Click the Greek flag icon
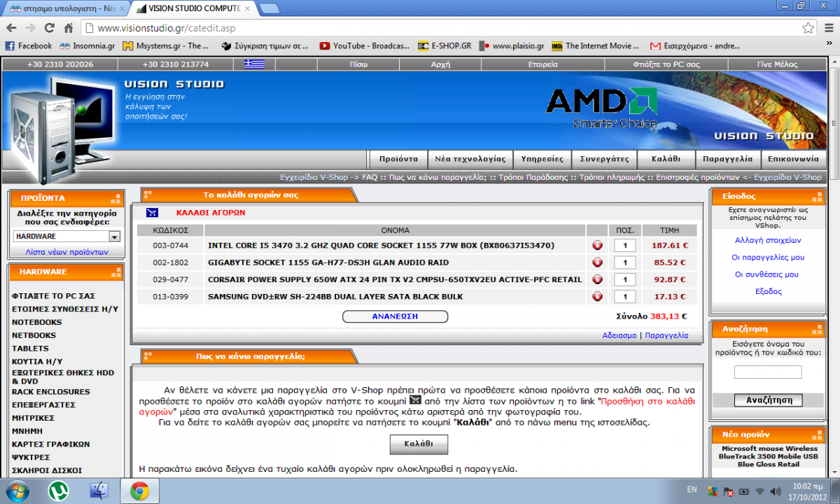The image size is (840, 504). (255, 64)
